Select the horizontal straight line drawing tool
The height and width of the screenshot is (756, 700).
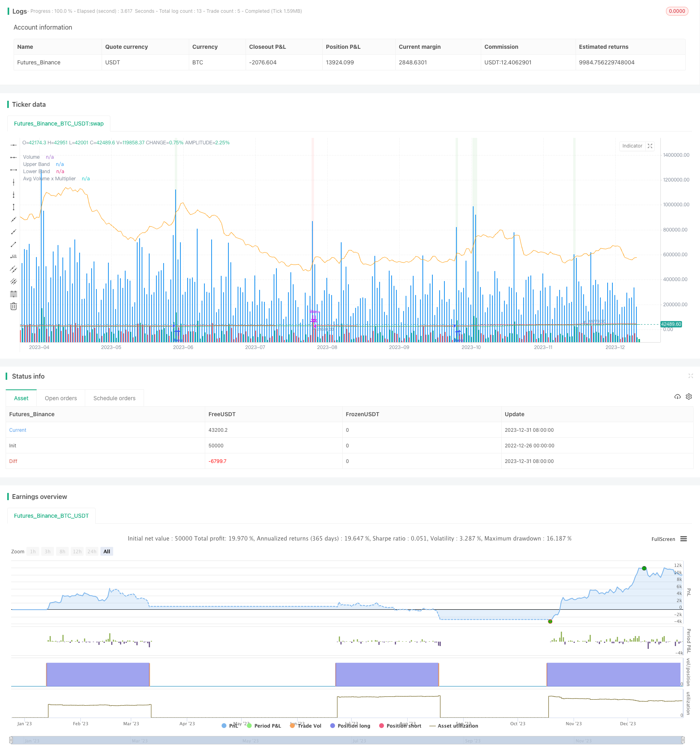tap(14, 145)
